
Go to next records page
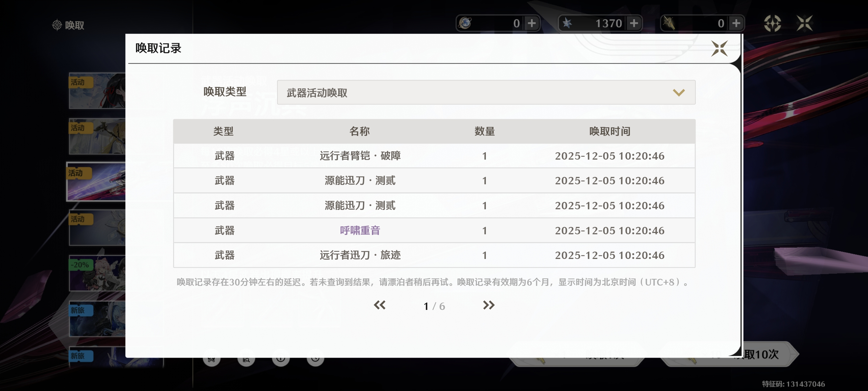(x=488, y=305)
